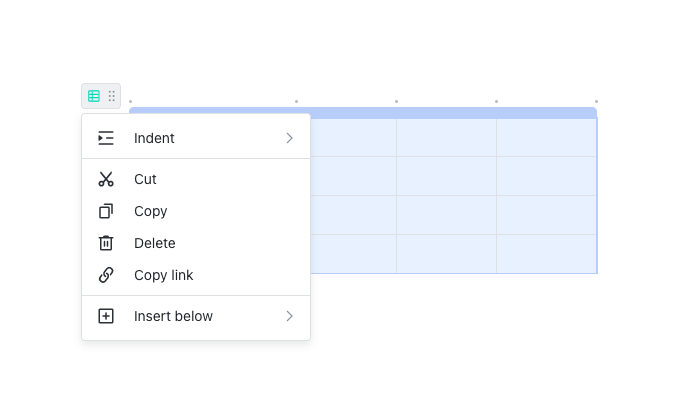Select the top-right cell of the table
The width and height of the screenshot is (700, 401).
(546, 137)
